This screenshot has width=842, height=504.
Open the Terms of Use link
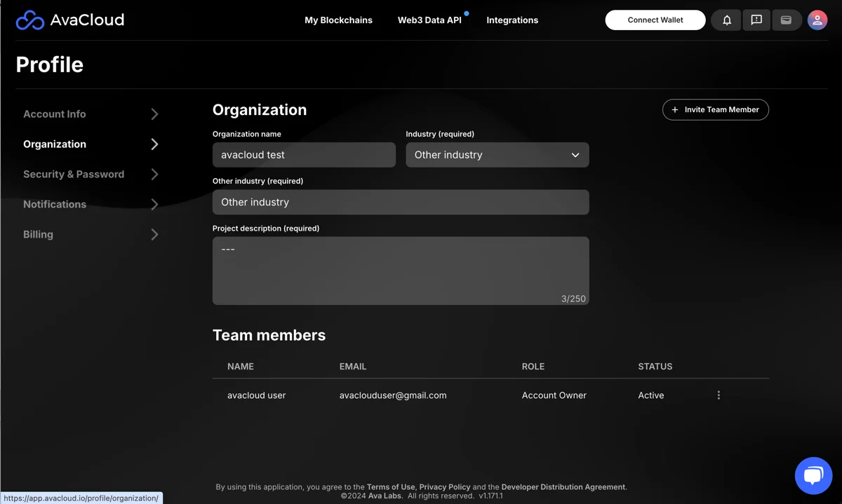pos(391,487)
